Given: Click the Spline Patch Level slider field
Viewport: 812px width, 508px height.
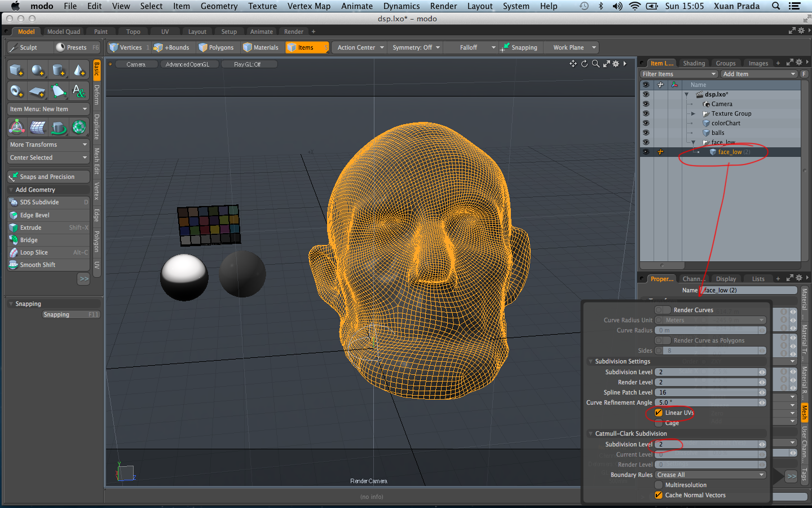Looking at the screenshot, I should [x=708, y=392].
